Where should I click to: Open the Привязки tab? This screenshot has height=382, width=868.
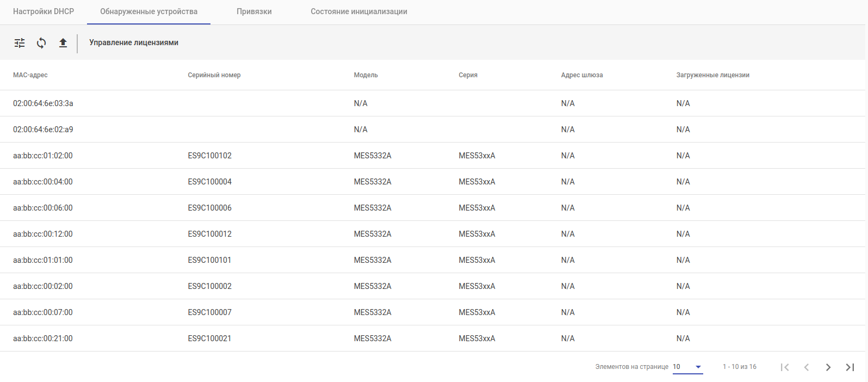[x=254, y=11]
